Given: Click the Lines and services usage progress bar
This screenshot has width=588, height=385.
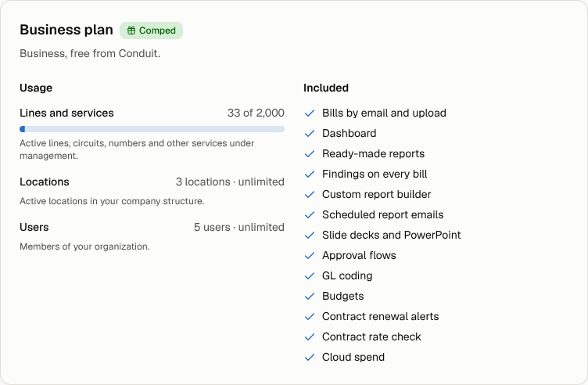Looking at the screenshot, I should click(152, 129).
